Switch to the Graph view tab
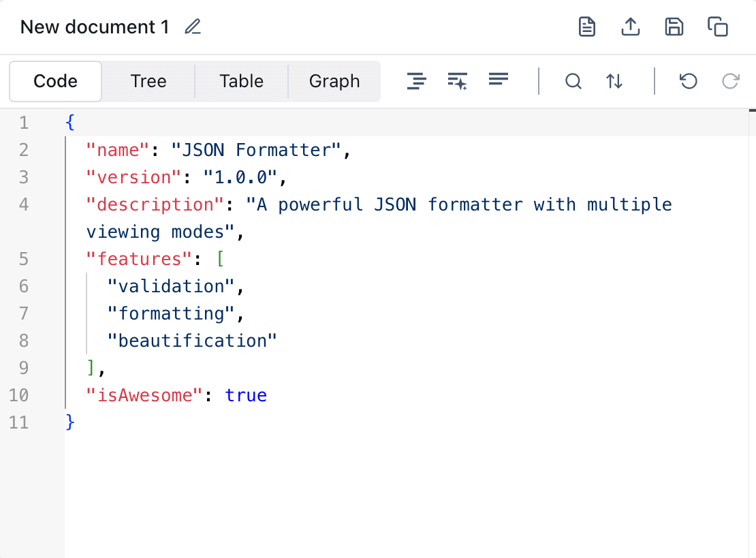This screenshot has height=558, width=756. (x=334, y=81)
